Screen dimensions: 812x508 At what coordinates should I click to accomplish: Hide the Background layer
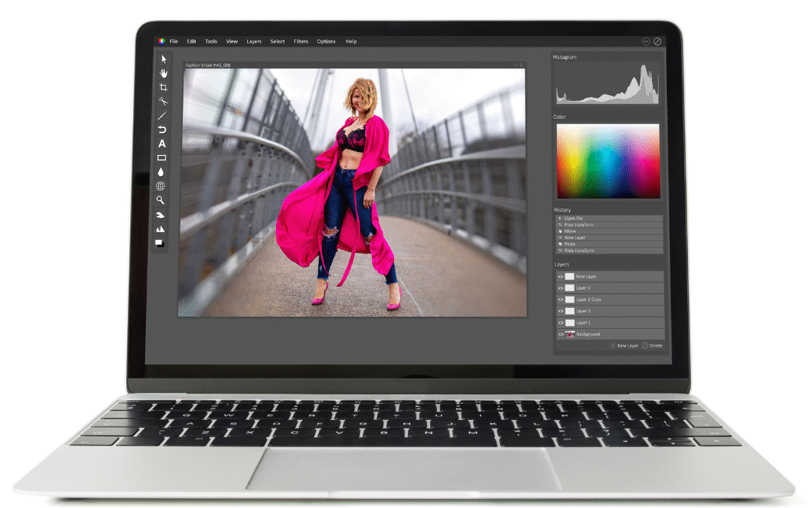[x=560, y=333]
